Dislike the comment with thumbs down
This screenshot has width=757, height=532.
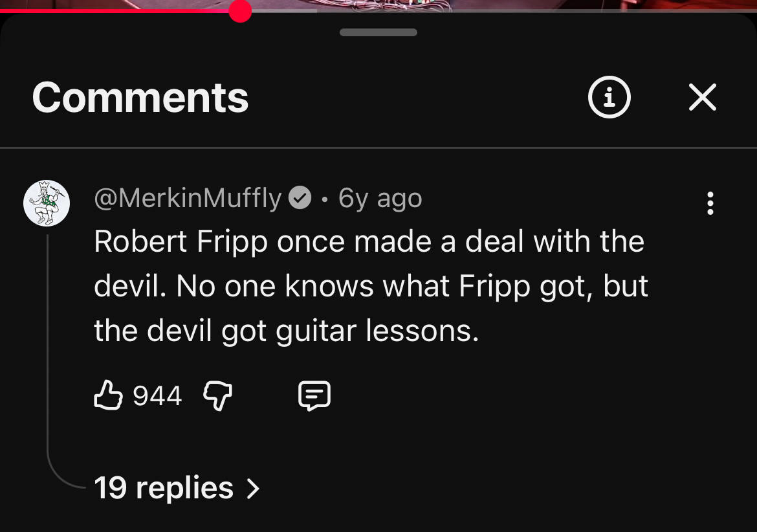218,395
